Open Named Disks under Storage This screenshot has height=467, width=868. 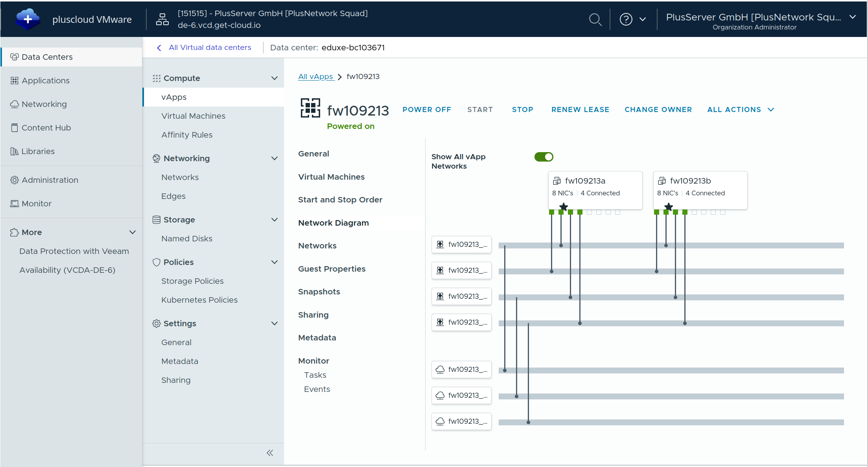pos(187,239)
